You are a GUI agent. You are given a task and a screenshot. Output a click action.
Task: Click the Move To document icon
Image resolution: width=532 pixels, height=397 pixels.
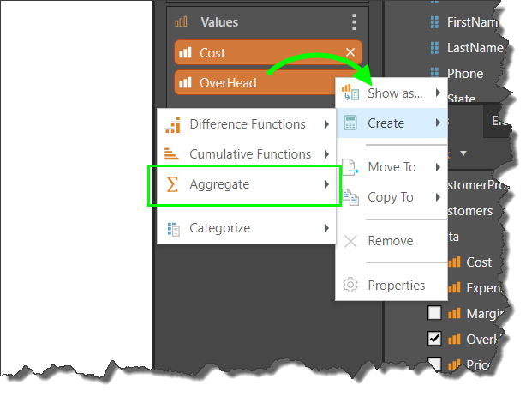click(x=350, y=167)
